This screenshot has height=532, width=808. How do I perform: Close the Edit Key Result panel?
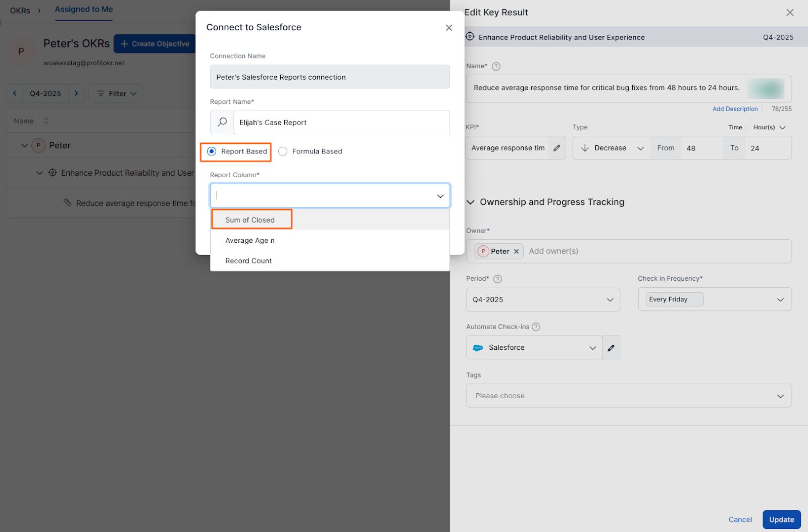point(790,13)
